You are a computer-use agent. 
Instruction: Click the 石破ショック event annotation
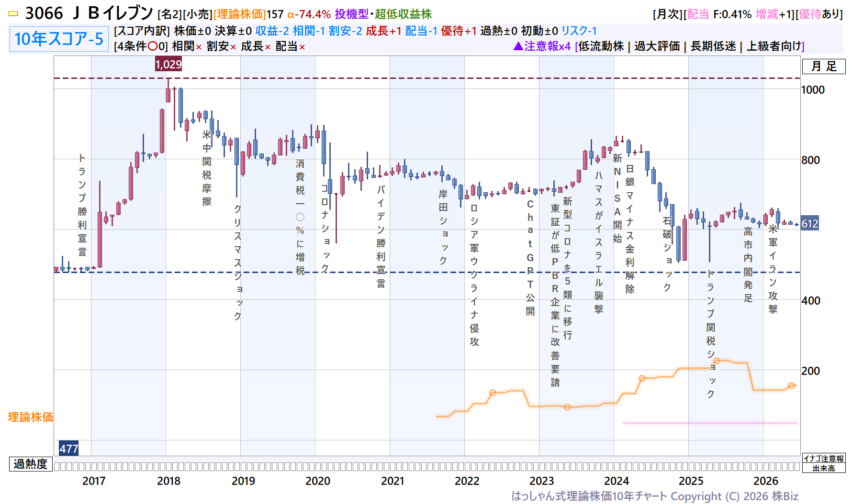[667, 254]
